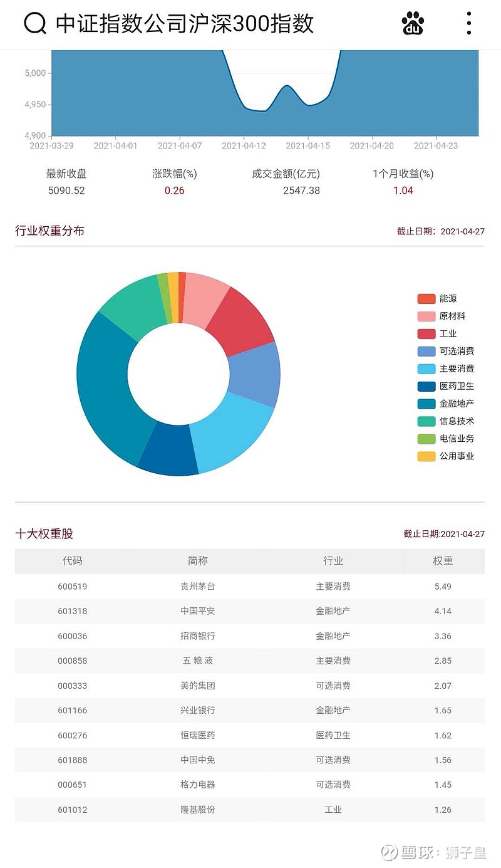Select stock code 600519

[x=72, y=587]
